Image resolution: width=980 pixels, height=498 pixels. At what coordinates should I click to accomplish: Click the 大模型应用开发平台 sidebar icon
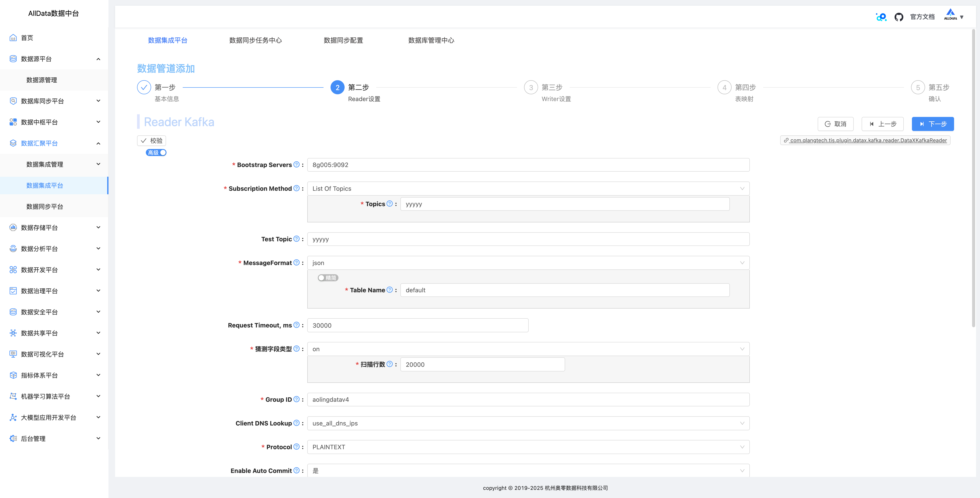click(x=13, y=417)
